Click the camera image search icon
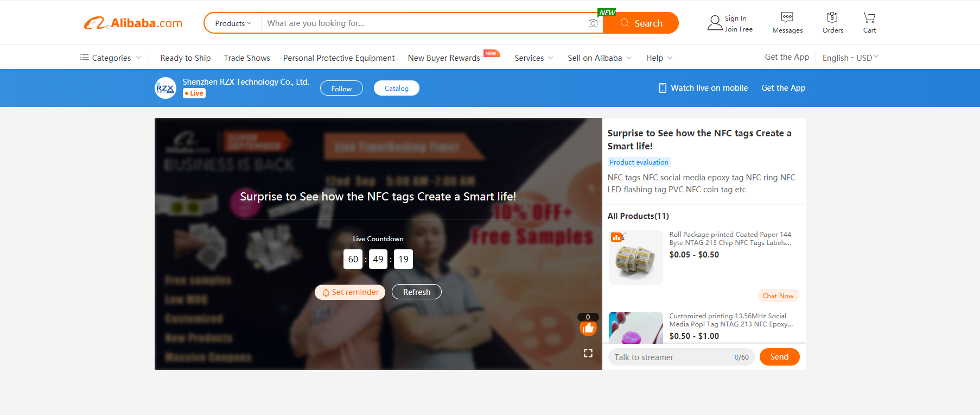Viewport: 980px width, 415px height. pos(593,23)
